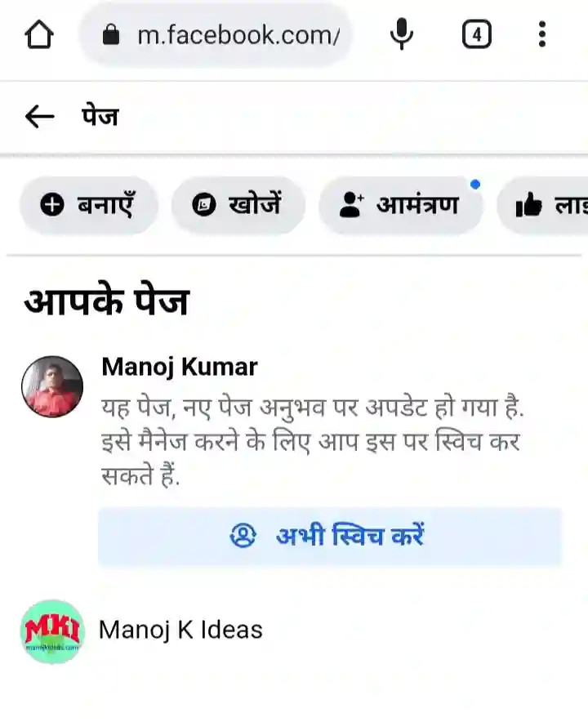
Task: Tap the lock icon in address bar
Action: (111, 34)
